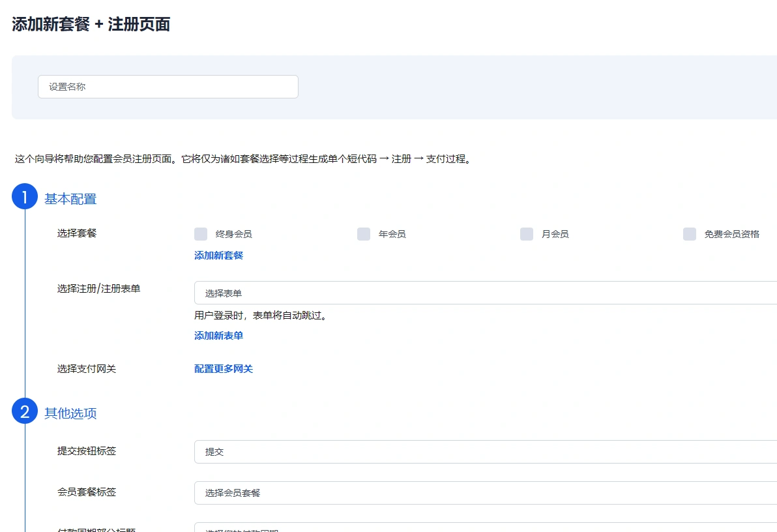Click the step 2 circle indicator
Image resolution: width=777 pixels, height=532 pixels.
25,411
